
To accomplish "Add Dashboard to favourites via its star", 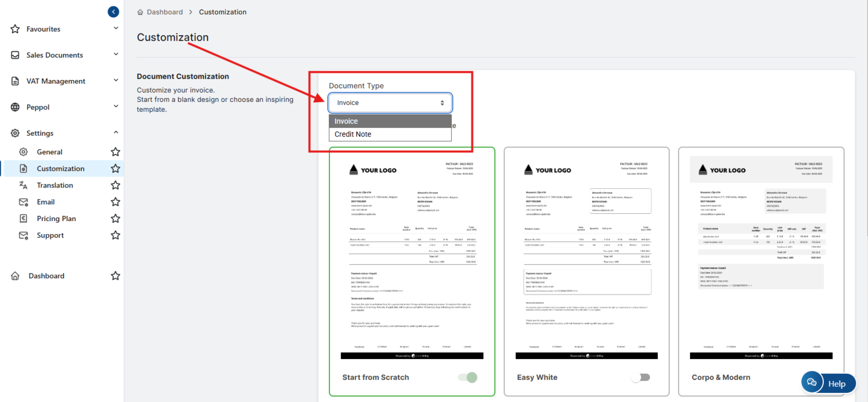I will click(115, 275).
